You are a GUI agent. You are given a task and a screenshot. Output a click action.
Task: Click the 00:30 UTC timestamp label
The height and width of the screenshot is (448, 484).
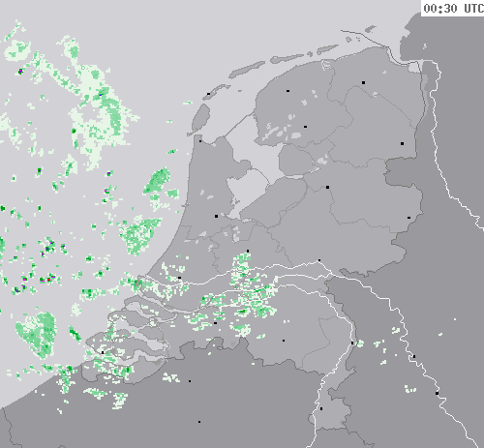(x=453, y=8)
